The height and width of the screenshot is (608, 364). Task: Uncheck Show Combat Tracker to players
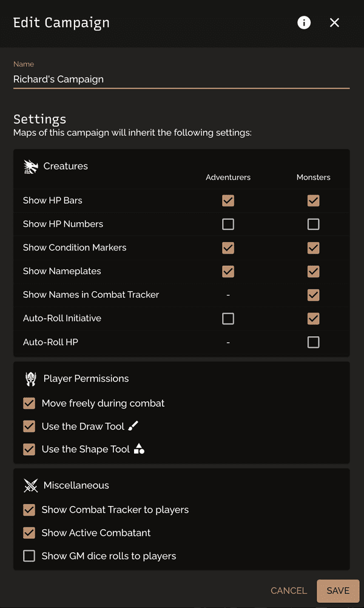point(29,510)
